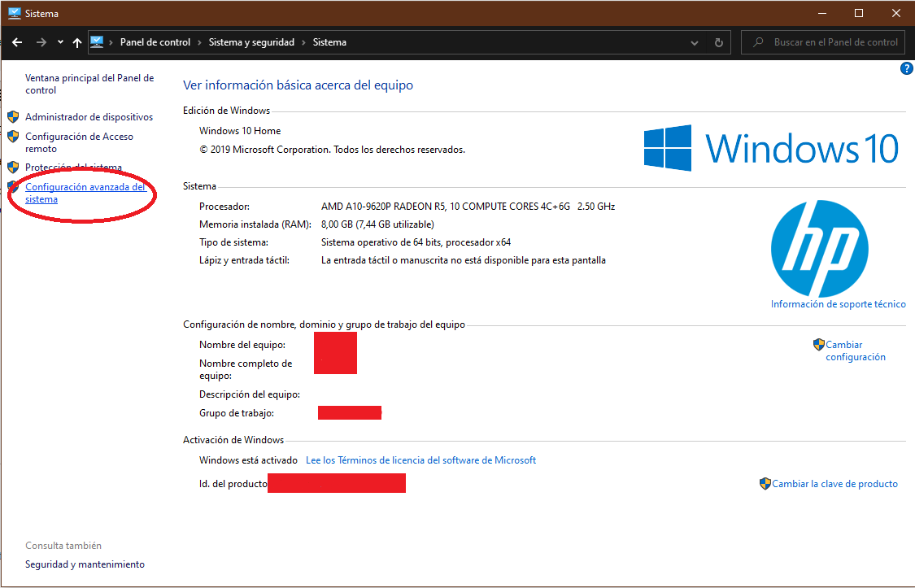Screen dimensions: 915x588
Task: Minimize the Sistema window
Action: [x=822, y=13]
